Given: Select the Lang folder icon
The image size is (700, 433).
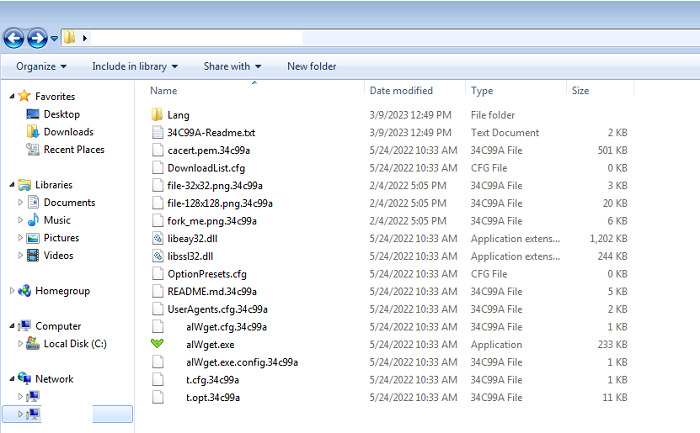Looking at the screenshot, I should tap(156, 115).
